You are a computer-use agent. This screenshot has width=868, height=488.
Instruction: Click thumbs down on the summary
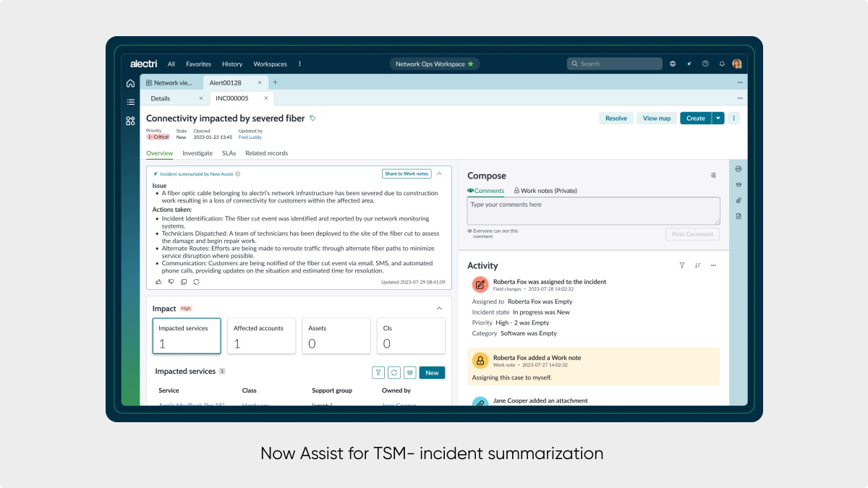point(171,282)
